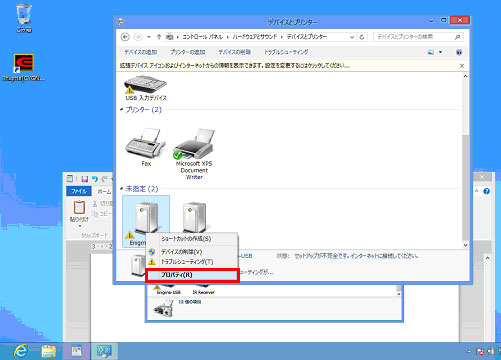This screenshot has width=501, height=360.
Task: Click the 貼り付け paste icon in WordPad
Action: point(79,207)
